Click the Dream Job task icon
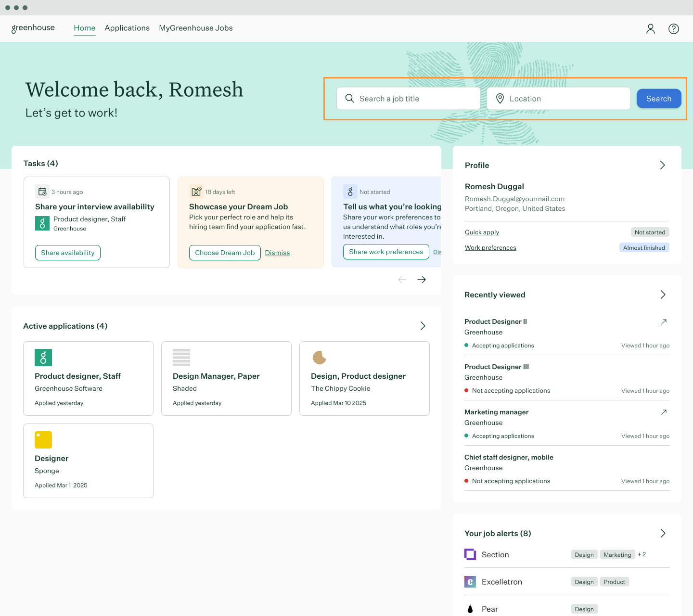The image size is (693, 616). click(196, 192)
